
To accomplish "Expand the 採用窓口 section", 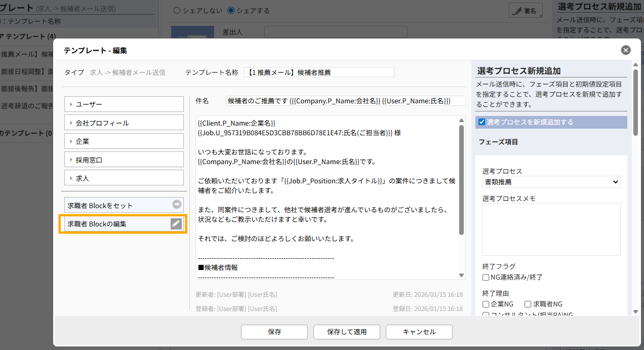I will (124, 160).
